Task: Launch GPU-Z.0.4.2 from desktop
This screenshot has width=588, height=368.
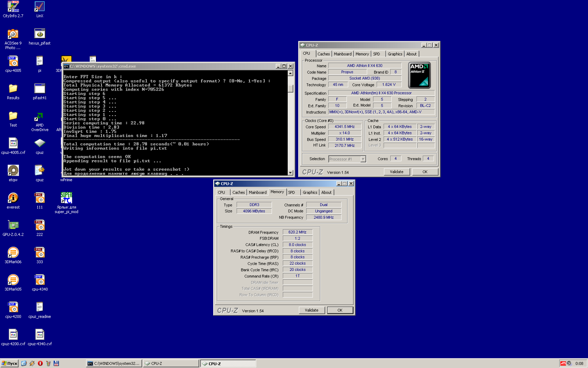Action: pyautogui.click(x=13, y=228)
